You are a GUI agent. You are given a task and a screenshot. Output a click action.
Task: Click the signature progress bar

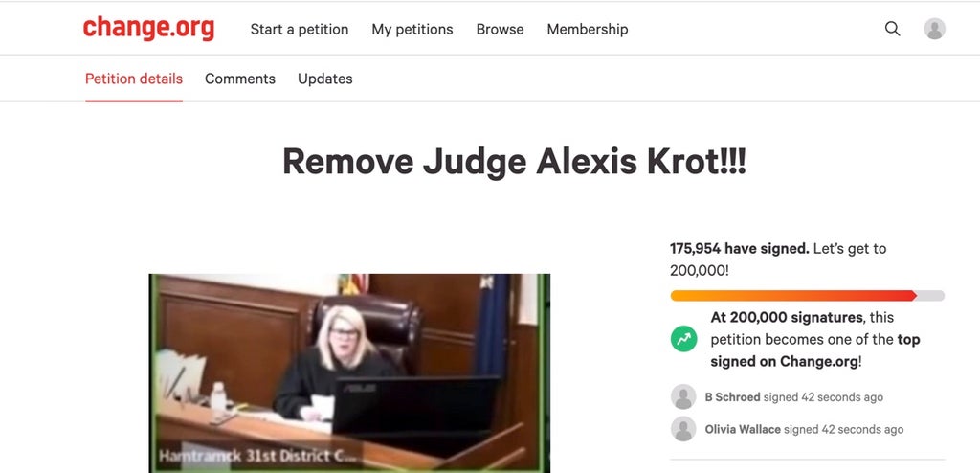(808, 295)
